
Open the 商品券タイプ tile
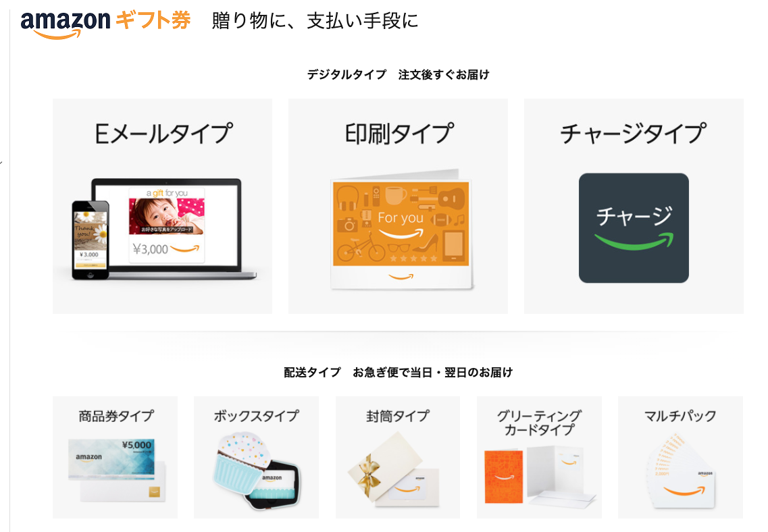[115, 457]
